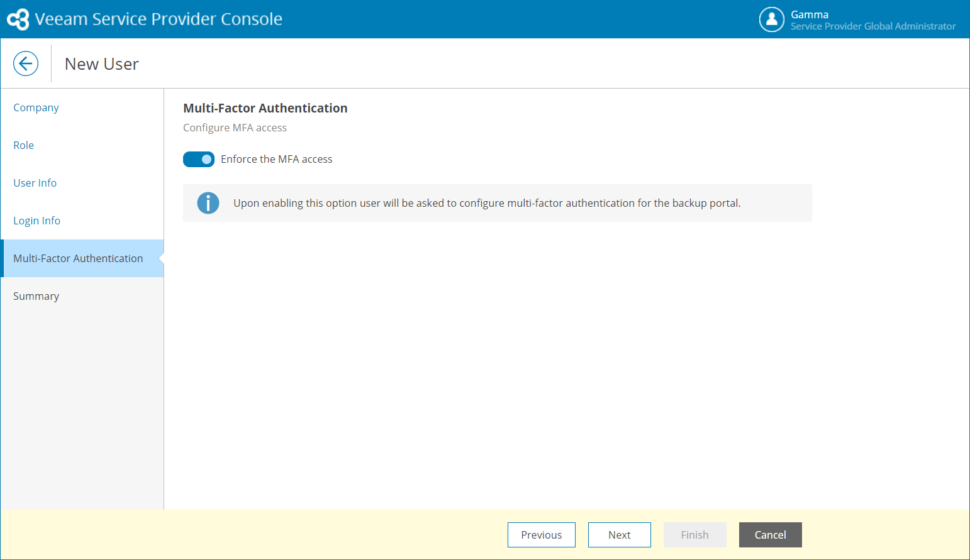Jump to the Summary step
Screen dimensions: 970x560
tap(36, 296)
